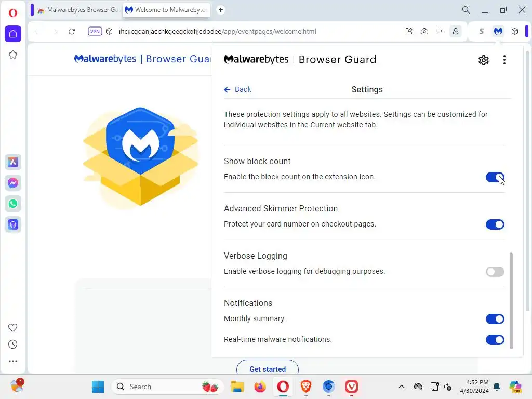This screenshot has height=399, width=532.
Task: Click the settings panel scrollbar
Action: point(511,300)
